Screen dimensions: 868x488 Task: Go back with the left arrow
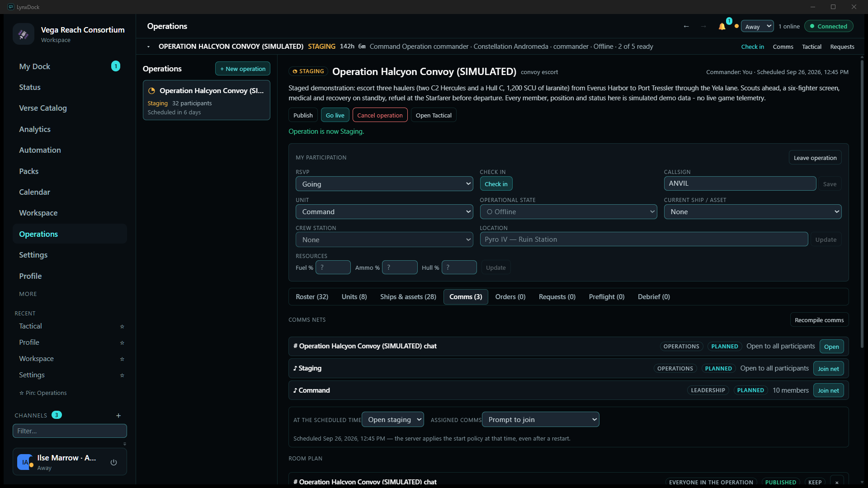686,26
